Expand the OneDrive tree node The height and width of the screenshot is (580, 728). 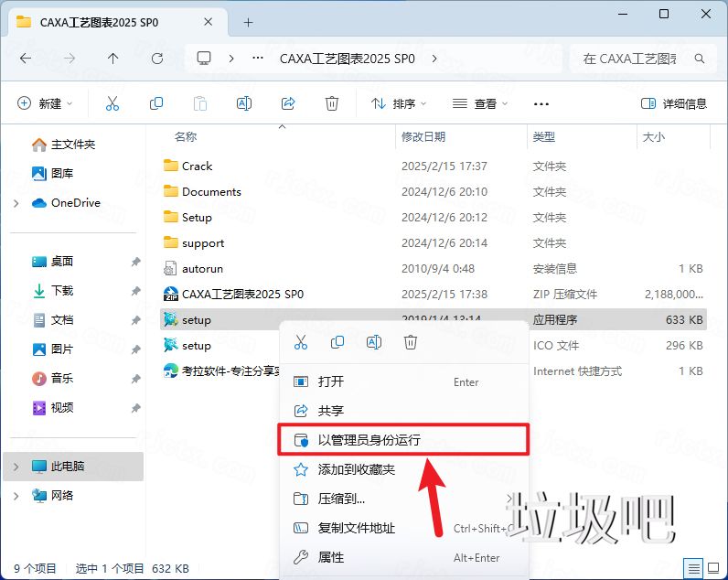point(16,203)
